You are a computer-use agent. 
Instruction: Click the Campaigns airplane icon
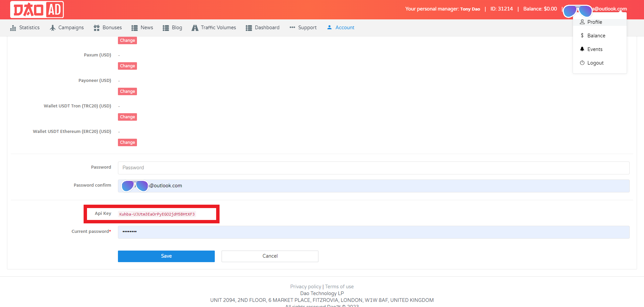53,28
